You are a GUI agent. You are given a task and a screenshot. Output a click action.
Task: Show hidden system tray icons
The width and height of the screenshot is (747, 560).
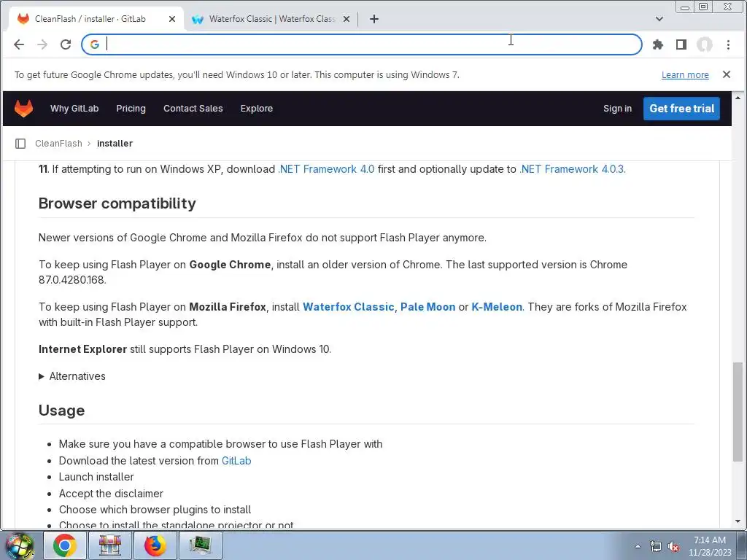[x=638, y=546]
